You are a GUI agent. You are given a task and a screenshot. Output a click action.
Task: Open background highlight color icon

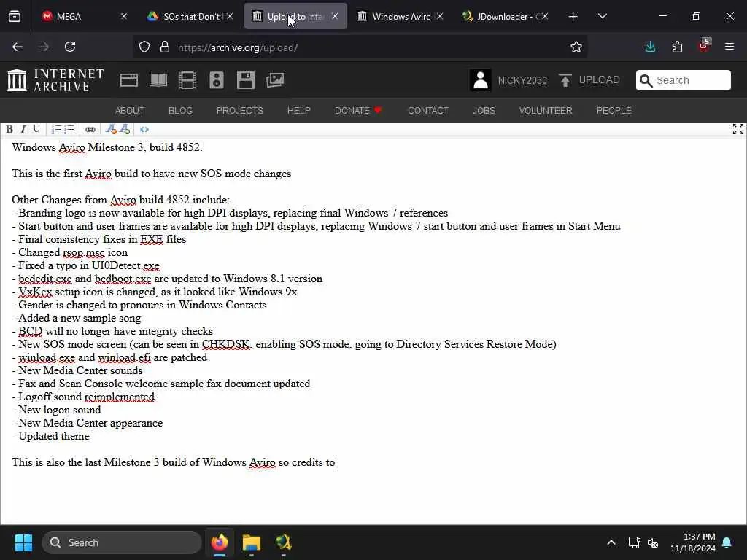[x=125, y=130]
